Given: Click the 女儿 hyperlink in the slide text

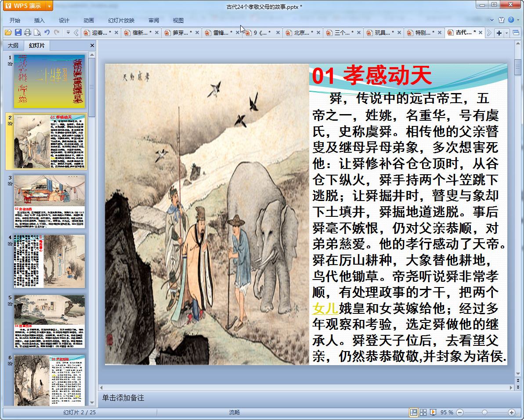Looking at the screenshot, I should 325,308.
